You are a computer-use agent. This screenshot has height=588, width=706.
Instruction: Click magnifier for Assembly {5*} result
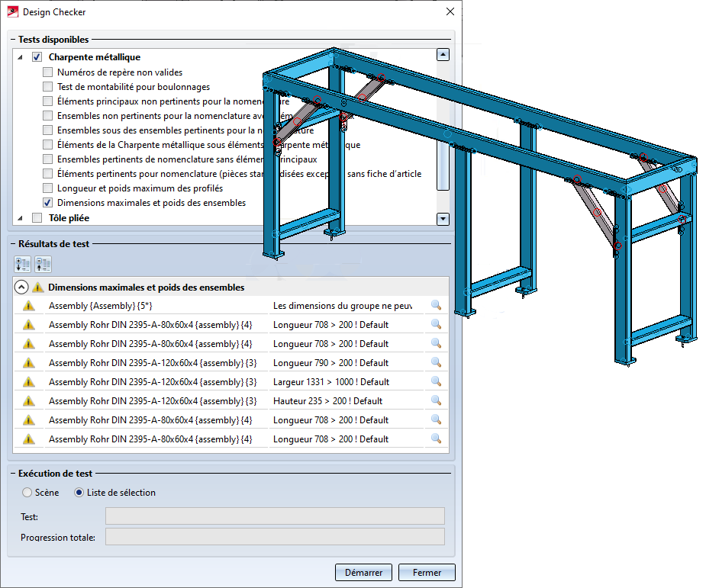pyautogui.click(x=436, y=305)
